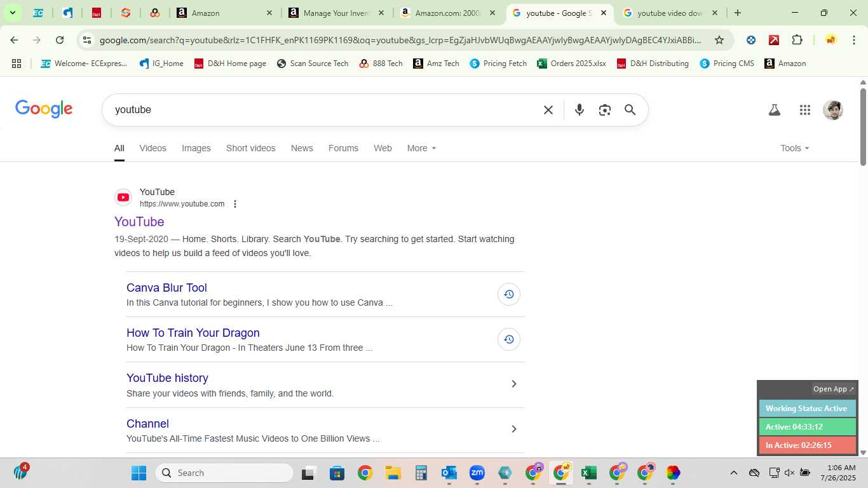
Task: Select the Videos search filter
Action: (153, 148)
